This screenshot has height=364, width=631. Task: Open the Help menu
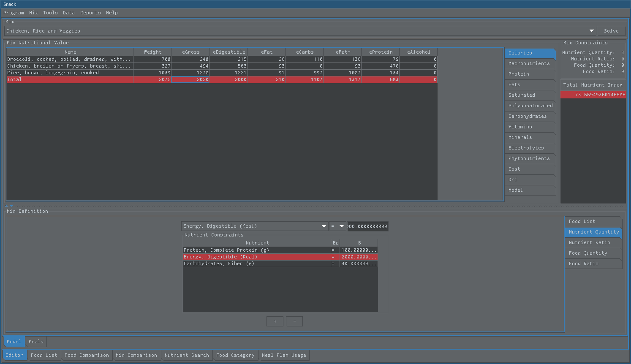[112, 13]
